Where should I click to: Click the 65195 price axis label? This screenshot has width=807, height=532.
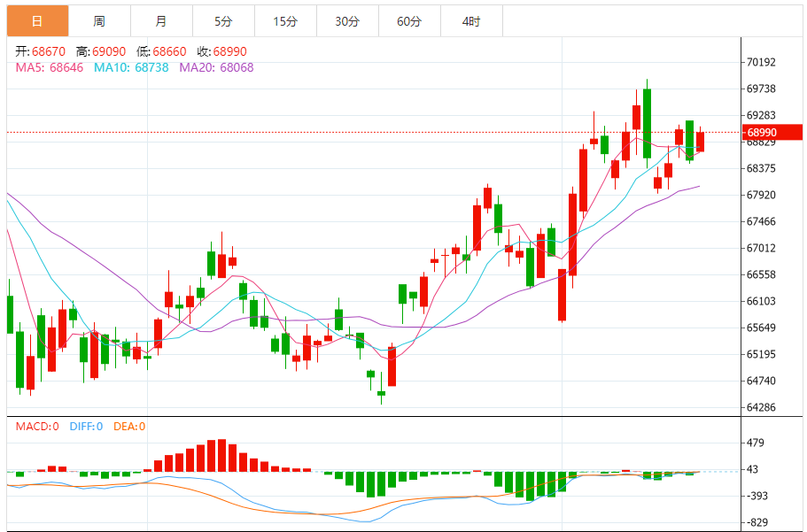coord(761,354)
